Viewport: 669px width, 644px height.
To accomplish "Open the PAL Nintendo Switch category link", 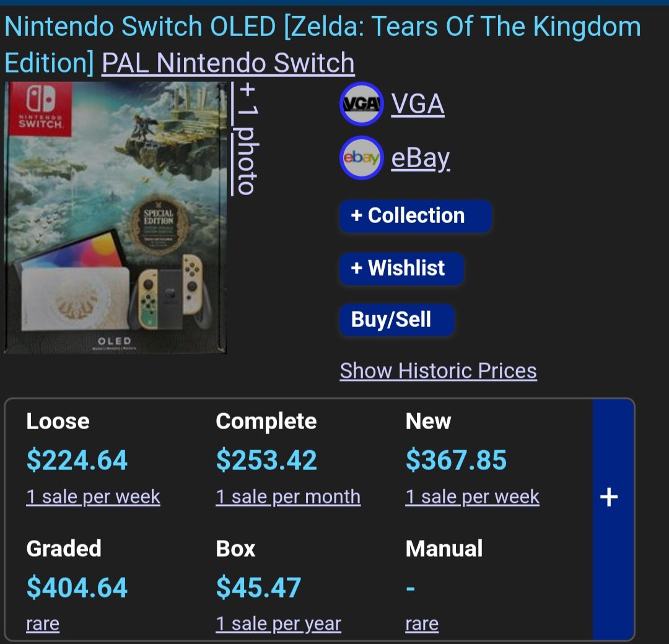I will (x=228, y=63).
